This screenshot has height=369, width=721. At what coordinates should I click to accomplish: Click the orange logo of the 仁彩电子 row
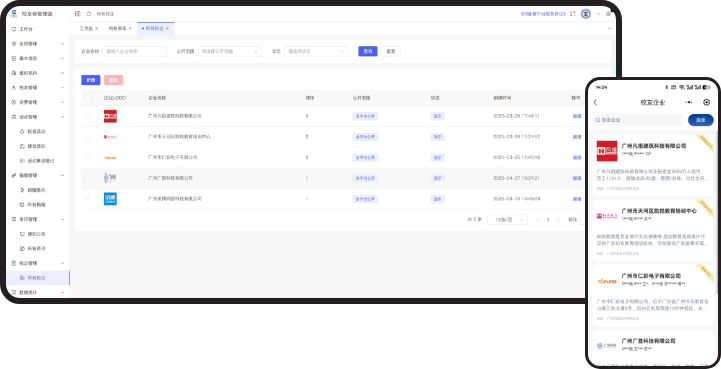point(110,157)
